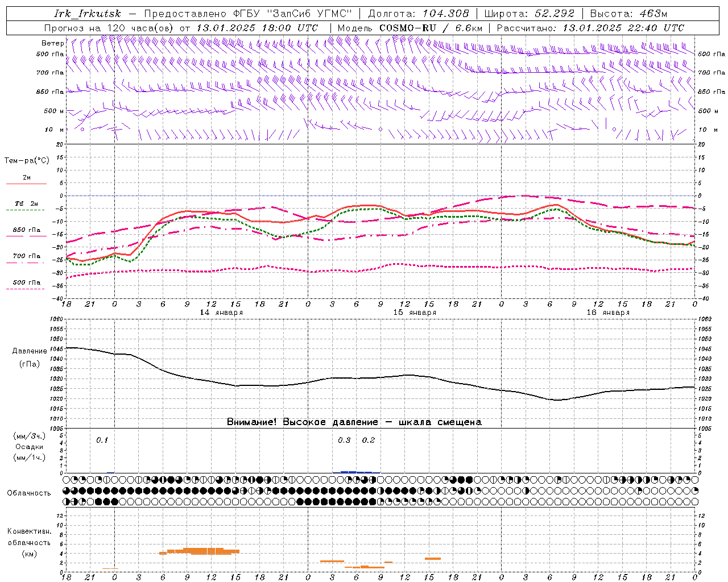Click the forecast start 13.01.2025 18:00 UTC
The image size is (728, 582).
click(x=257, y=28)
